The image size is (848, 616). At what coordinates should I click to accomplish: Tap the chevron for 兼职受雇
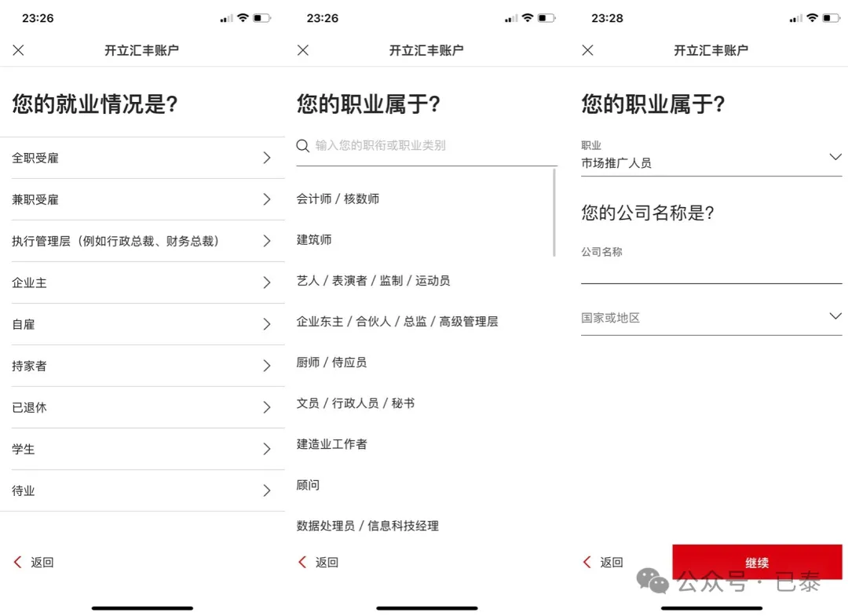click(267, 199)
